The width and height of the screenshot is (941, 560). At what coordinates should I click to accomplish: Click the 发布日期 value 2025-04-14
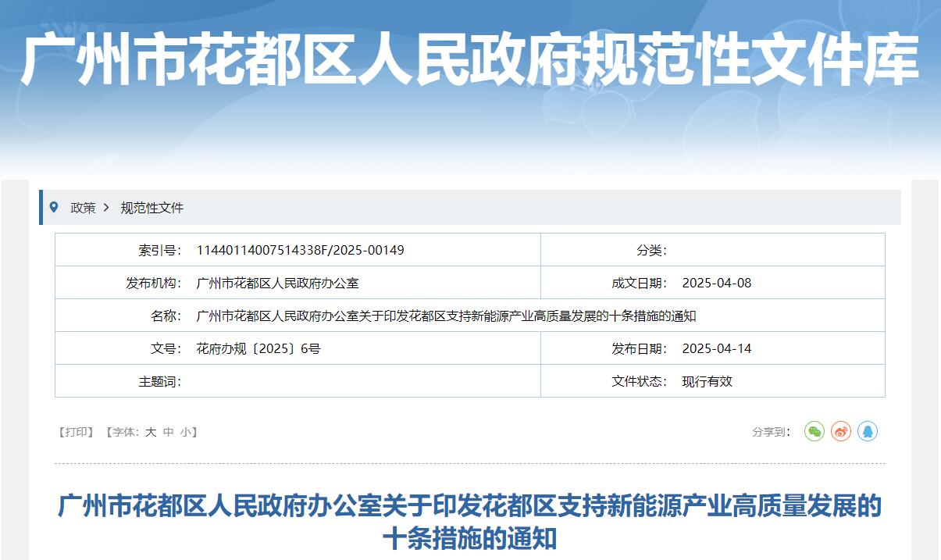[x=716, y=348]
